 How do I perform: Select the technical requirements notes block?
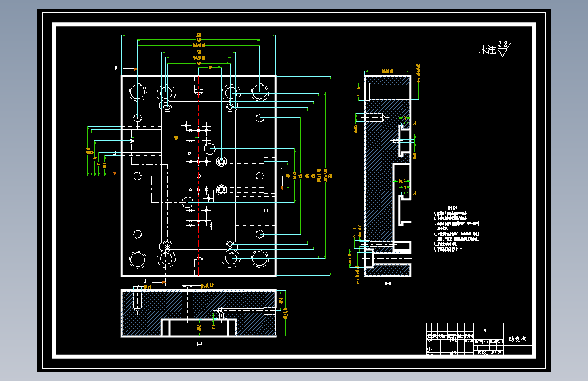click(456, 228)
